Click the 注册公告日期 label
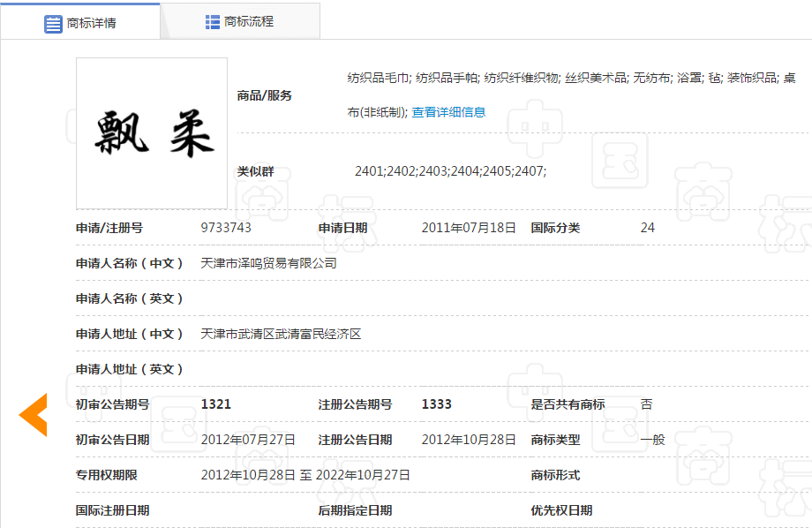Viewport: 812px width, 528px height. pyautogui.click(x=355, y=440)
